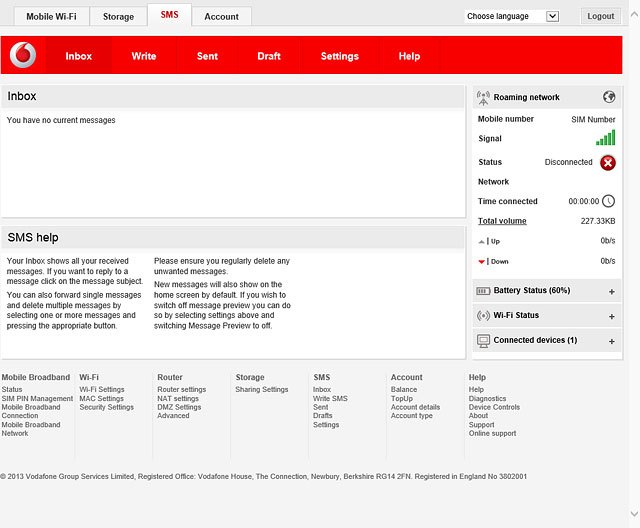Image resolution: width=640 pixels, height=528 pixels.
Task: Click the "00:00:00" time connected value
Action: pos(584,201)
